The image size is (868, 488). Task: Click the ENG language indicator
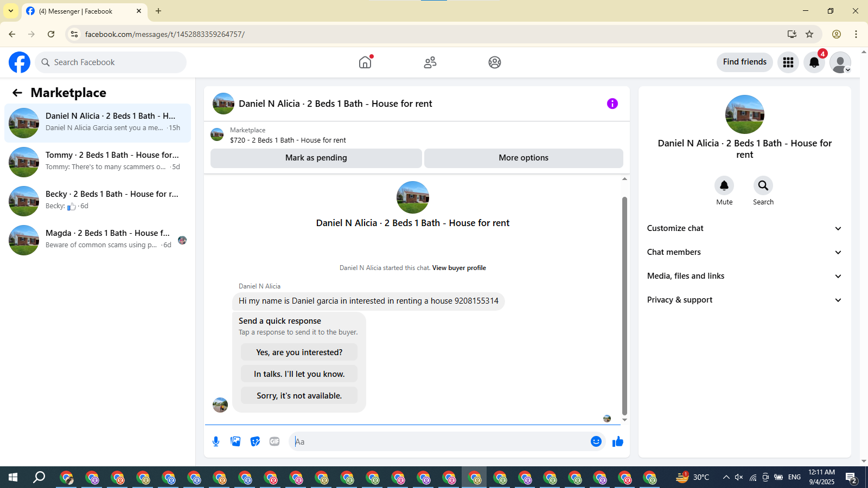[x=794, y=477]
